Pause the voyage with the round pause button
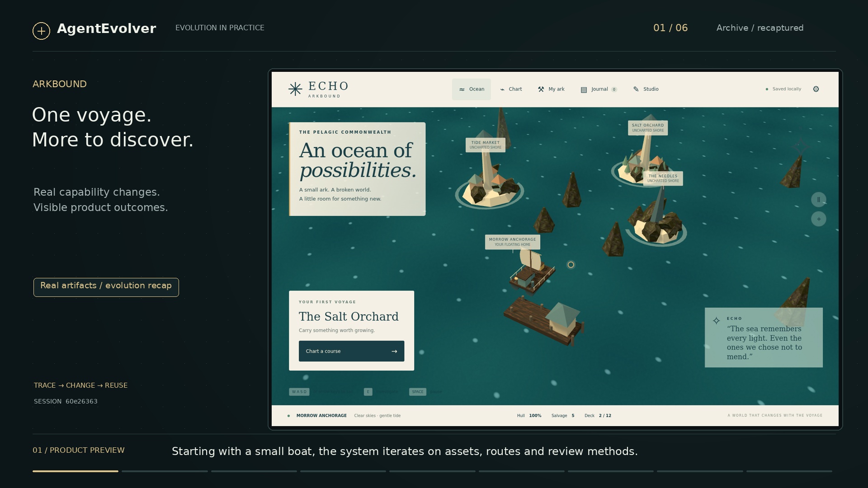Screen dimensions: 868x488 click(x=818, y=199)
